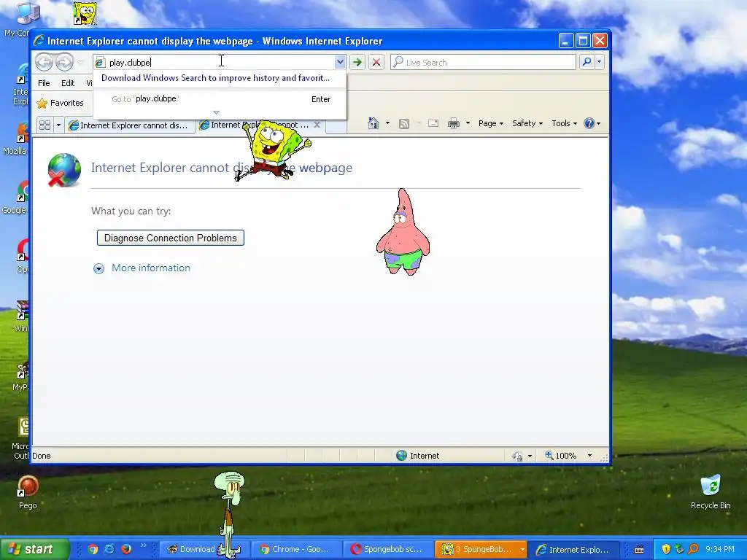This screenshot has width=747, height=560.
Task: Click the Live Search input box
Action: pos(483,63)
